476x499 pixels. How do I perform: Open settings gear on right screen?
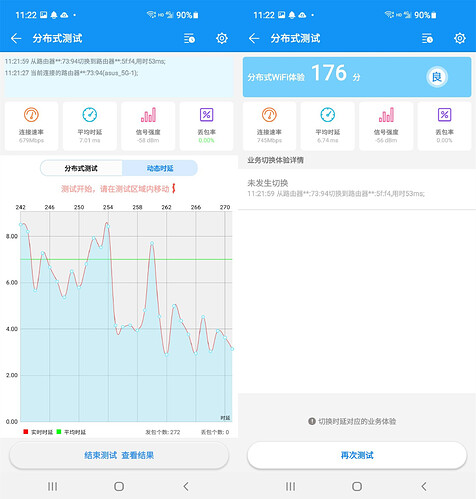coord(460,38)
